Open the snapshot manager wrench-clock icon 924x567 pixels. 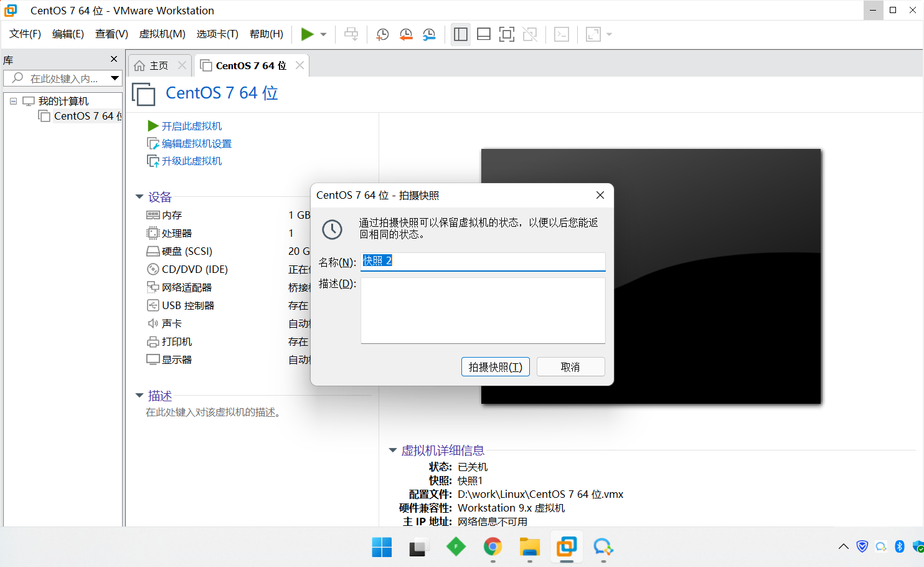click(x=429, y=34)
